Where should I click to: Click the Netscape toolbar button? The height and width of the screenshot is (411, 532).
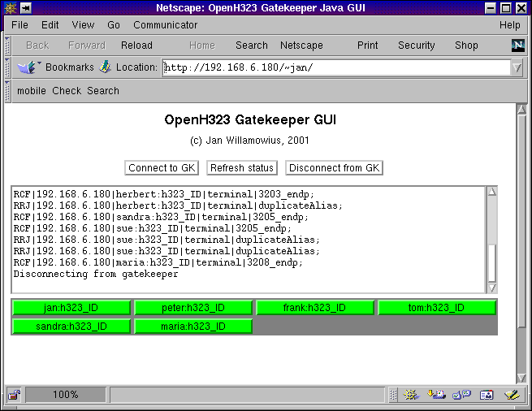(301, 45)
